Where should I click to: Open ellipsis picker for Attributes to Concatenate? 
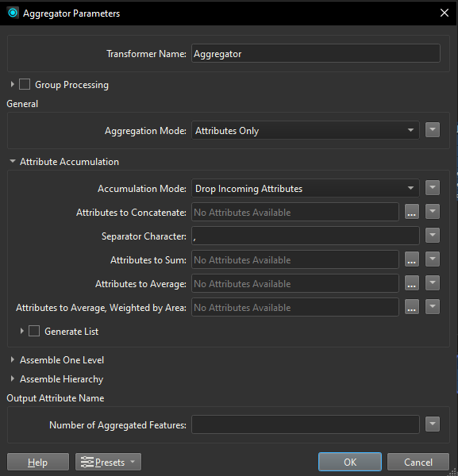point(411,212)
